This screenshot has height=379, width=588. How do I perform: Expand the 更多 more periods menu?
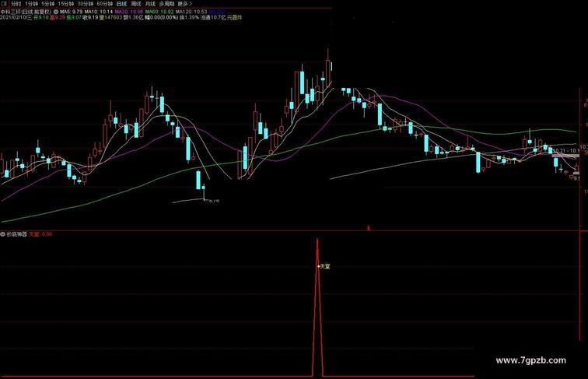coord(184,4)
